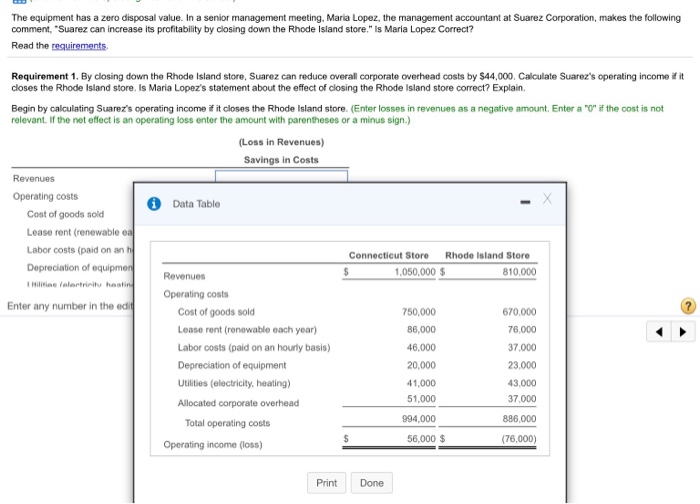Click the 'Requirement 1.' bold heading
The image size is (700, 504).
45,76
